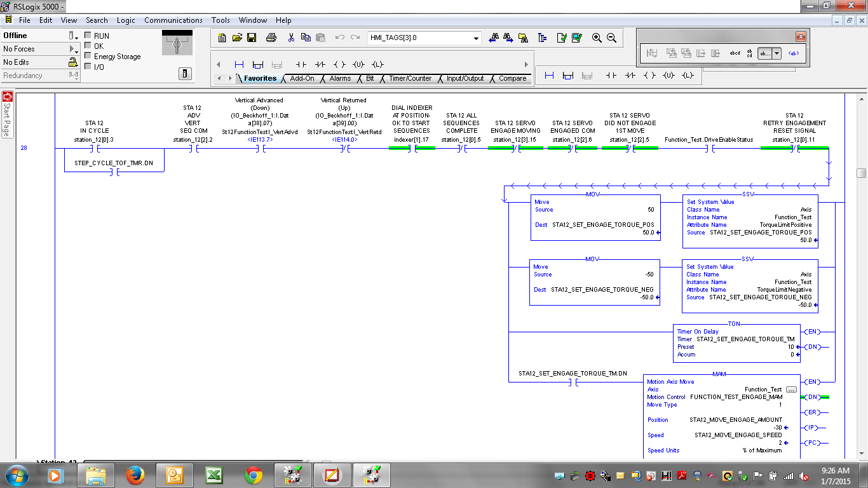This screenshot has height=488, width=868.
Task: Toggle the Energy Storage indicator box
Action: point(88,56)
